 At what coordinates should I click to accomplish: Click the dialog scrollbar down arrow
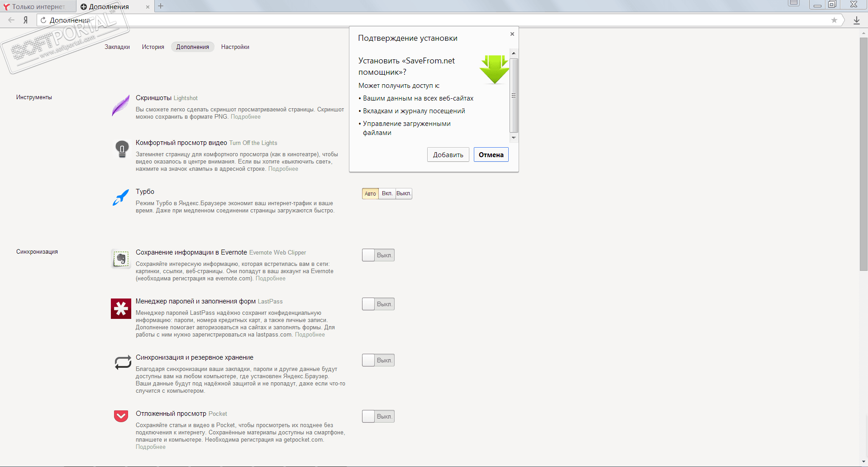pyautogui.click(x=514, y=138)
